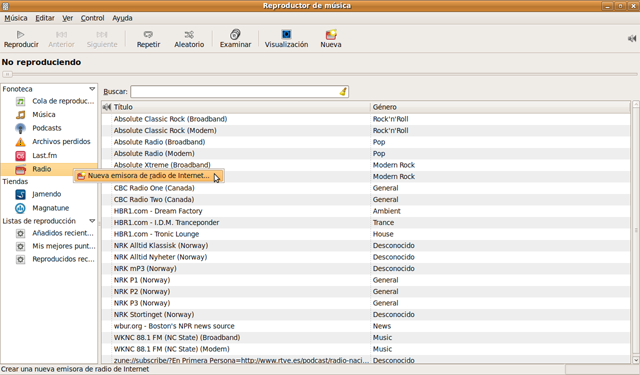
Task: Click the volume speaker icon
Action: [x=632, y=38]
